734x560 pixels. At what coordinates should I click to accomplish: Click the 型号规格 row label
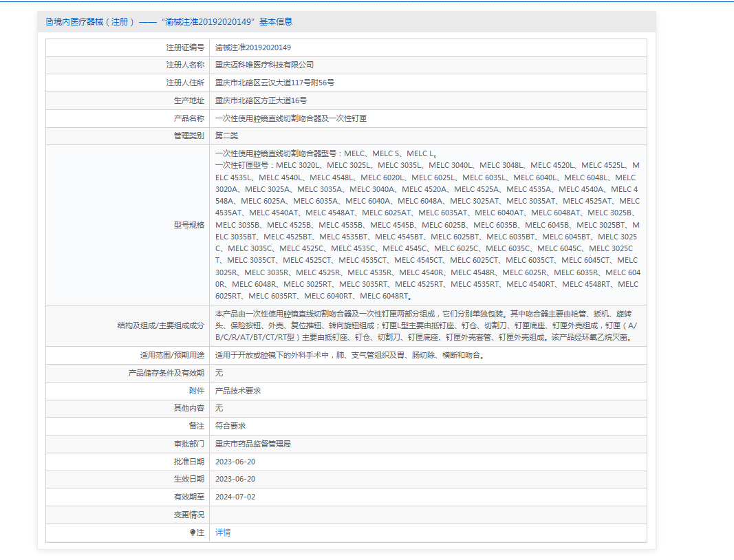189,225
